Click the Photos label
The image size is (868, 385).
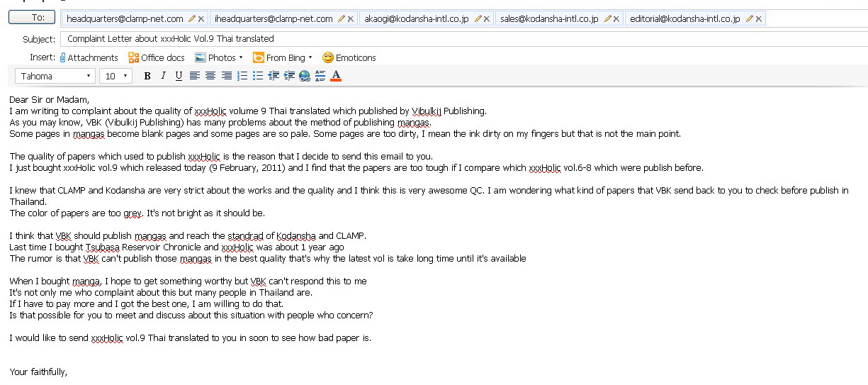[x=222, y=58]
